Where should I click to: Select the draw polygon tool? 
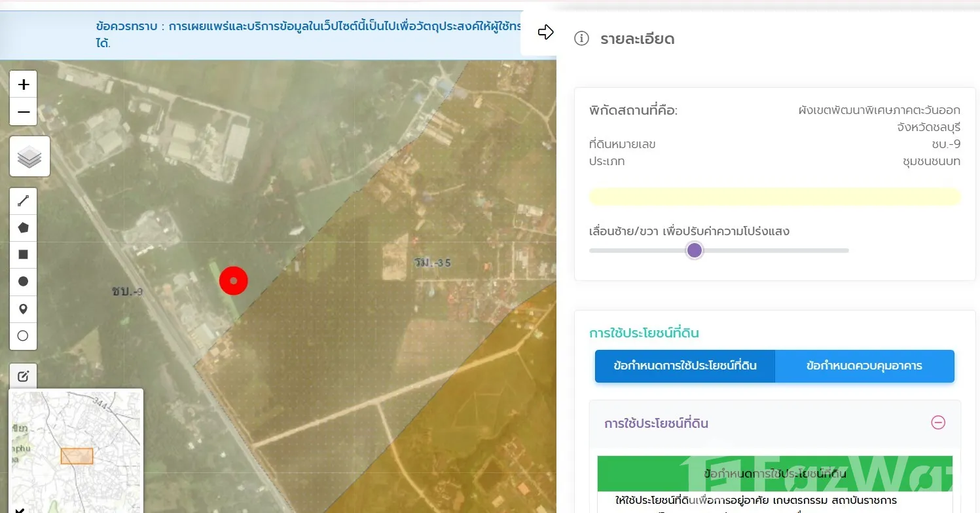click(24, 227)
